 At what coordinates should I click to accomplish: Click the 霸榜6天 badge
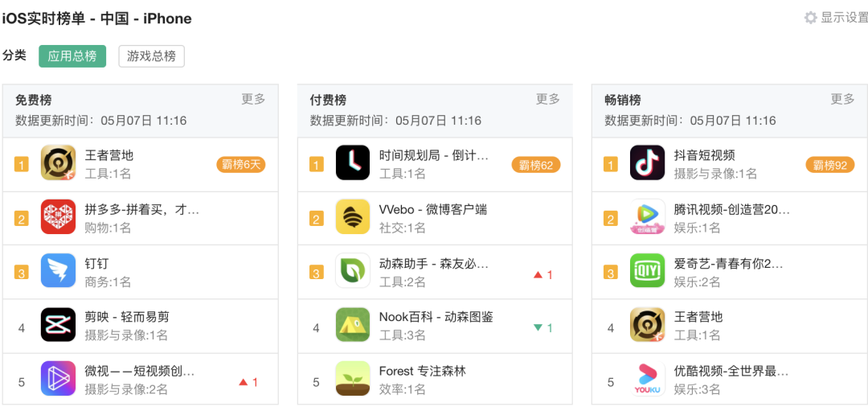pos(241,165)
